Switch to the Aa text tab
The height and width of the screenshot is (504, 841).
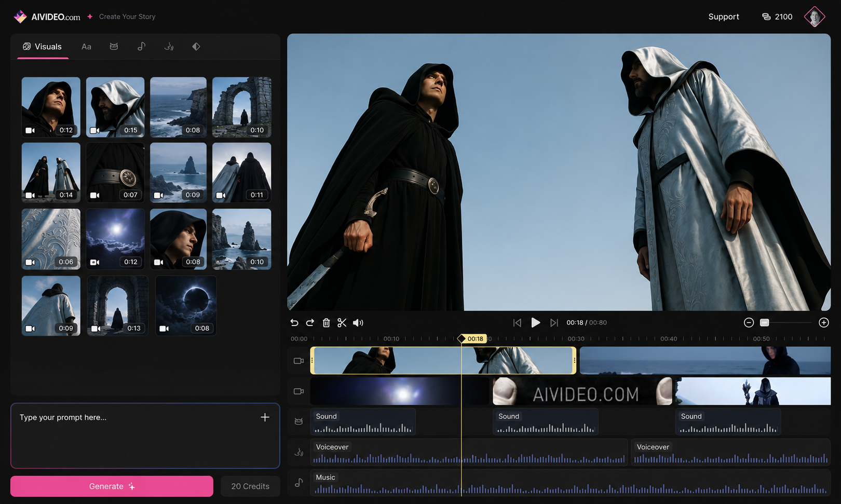pos(86,47)
